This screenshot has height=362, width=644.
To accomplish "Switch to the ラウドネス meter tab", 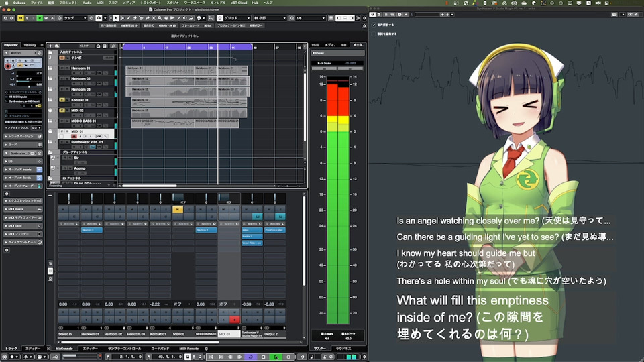I will [343, 349].
